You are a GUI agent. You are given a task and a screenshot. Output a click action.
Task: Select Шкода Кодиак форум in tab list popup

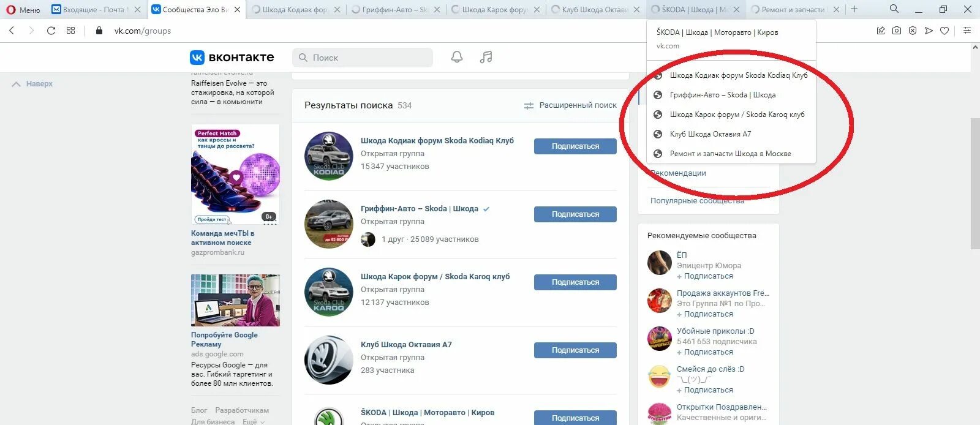(731, 75)
